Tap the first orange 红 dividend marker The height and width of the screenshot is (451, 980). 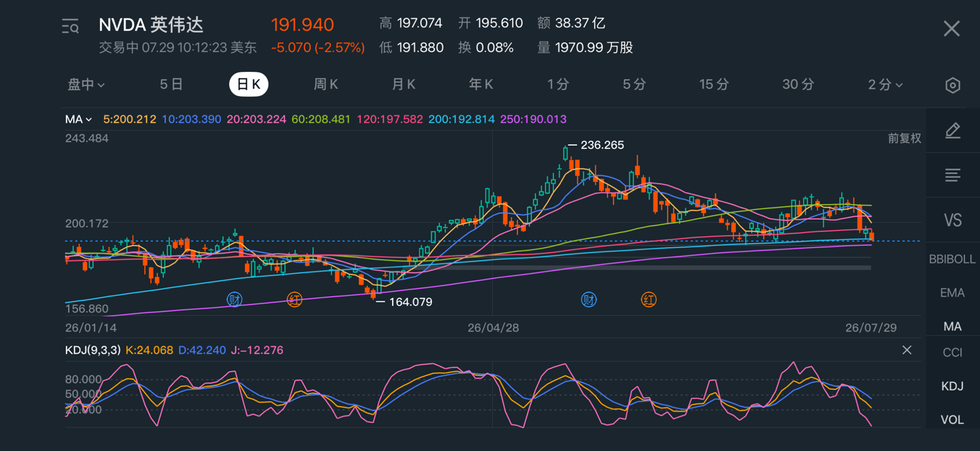[295, 300]
